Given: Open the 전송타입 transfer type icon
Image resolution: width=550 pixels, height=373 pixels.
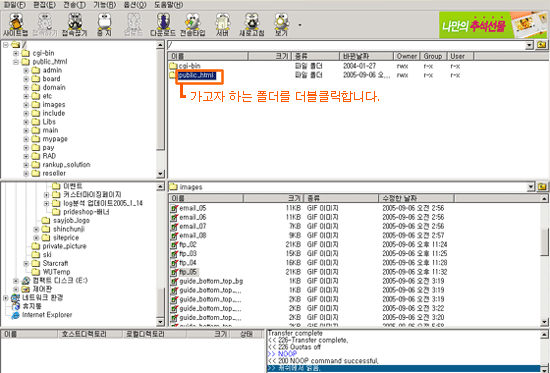Looking at the screenshot, I should click(x=193, y=25).
